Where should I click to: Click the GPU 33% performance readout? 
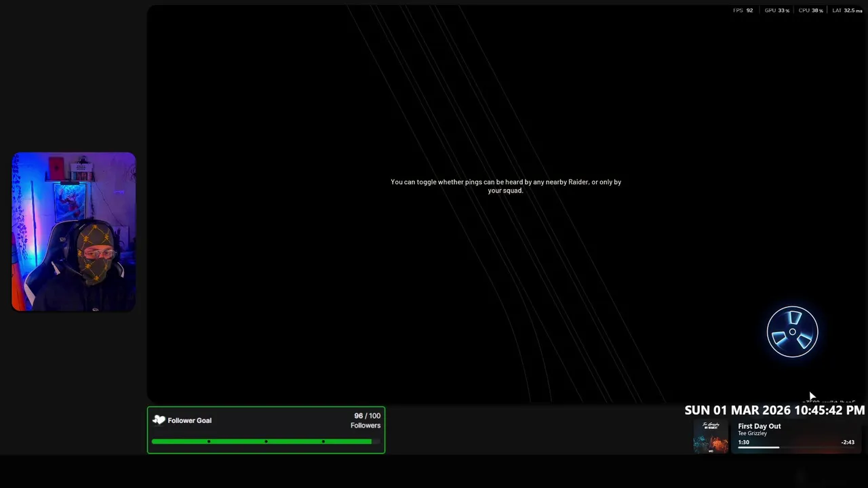click(x=777, y=10)
